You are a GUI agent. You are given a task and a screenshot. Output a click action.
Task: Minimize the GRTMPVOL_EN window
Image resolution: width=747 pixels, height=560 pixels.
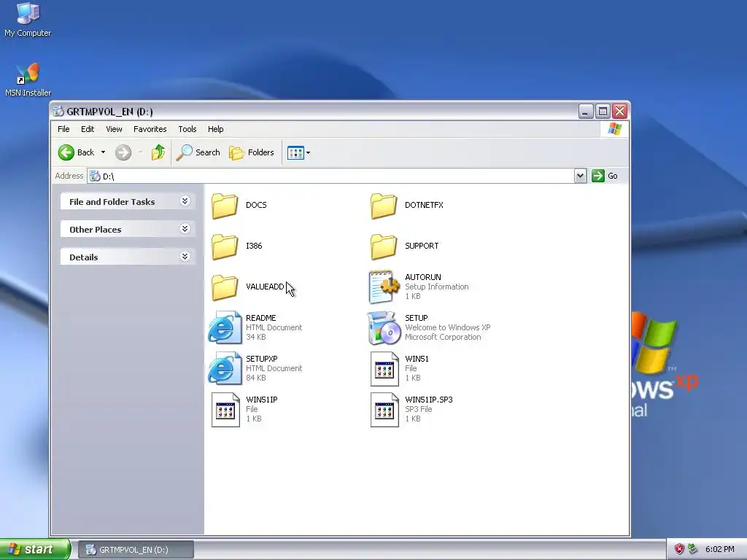pos(586,112)
